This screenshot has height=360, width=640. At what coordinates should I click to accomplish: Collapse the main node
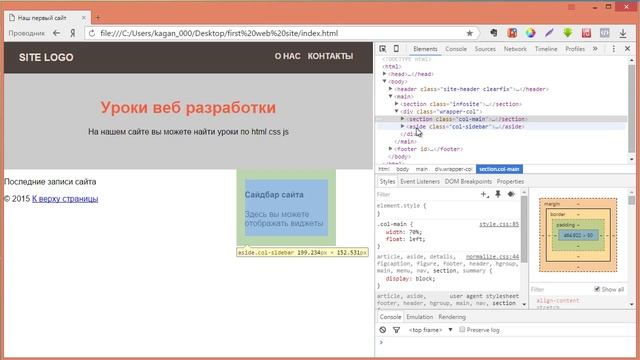click(391, 96)
